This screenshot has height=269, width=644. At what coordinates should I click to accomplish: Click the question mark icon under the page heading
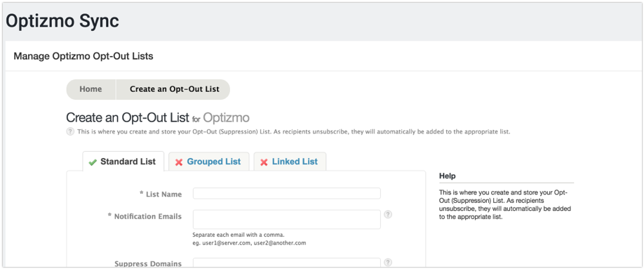click(70, 132)
